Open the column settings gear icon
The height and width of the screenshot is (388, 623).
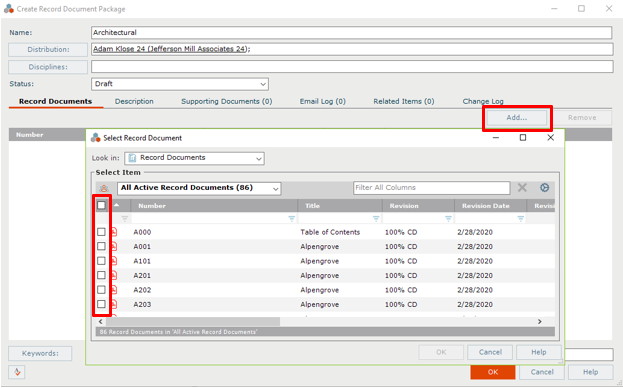(x=544, y=187)
